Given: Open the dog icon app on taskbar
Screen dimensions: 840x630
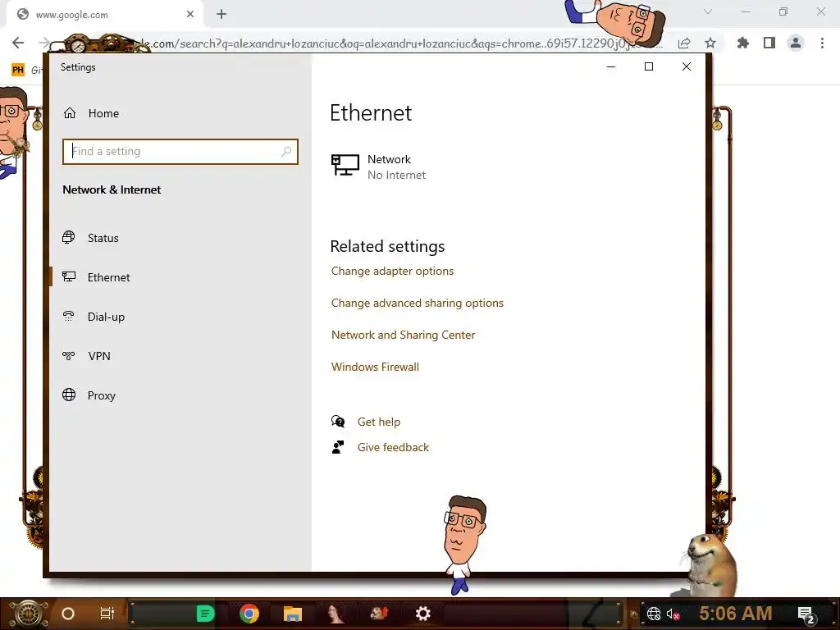Looking at the screenshot, I should (x=379, y=614).
